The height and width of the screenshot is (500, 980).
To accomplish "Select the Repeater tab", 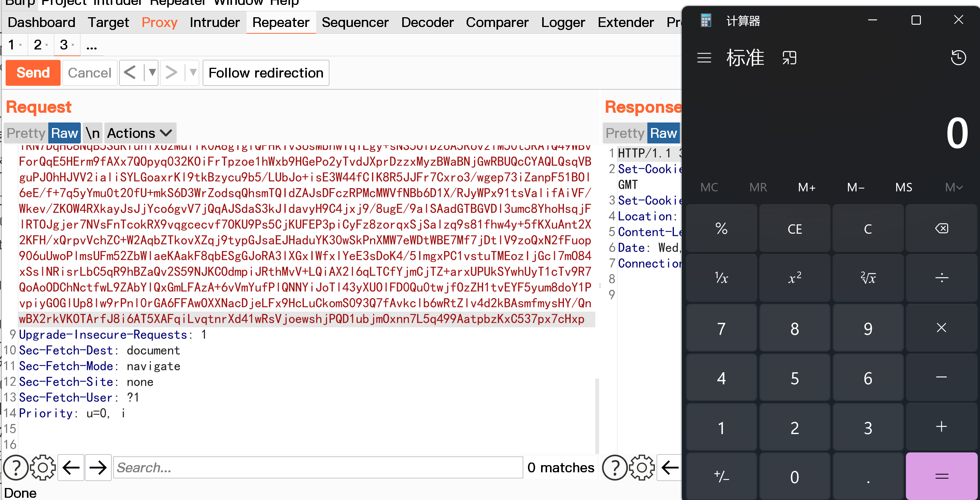I will click(281, 22).
